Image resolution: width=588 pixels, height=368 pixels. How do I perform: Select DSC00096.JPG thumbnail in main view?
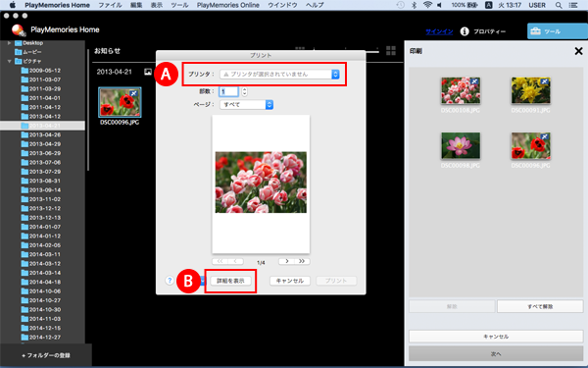coord(120,102)
